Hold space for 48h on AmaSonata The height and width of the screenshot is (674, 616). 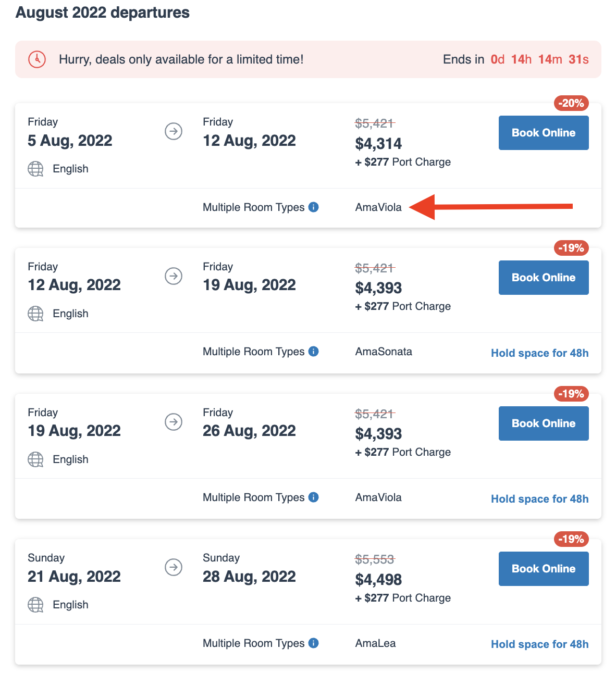pyautogui.click(x=539, y=353)
